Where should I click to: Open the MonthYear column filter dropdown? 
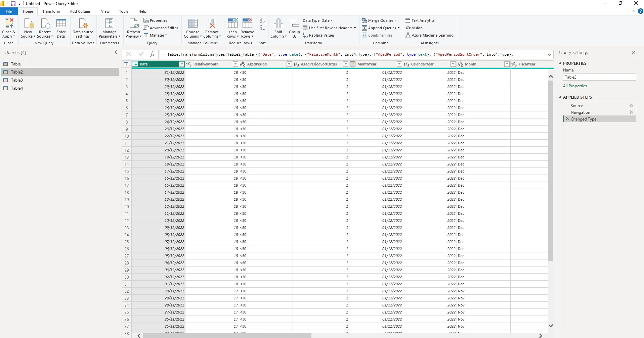point(399,64)
